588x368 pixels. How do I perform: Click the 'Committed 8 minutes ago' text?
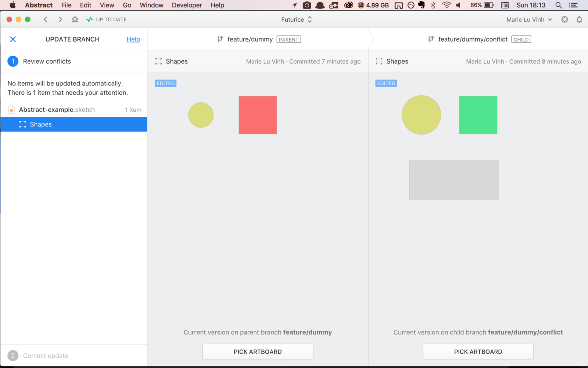tap(545, 61)
